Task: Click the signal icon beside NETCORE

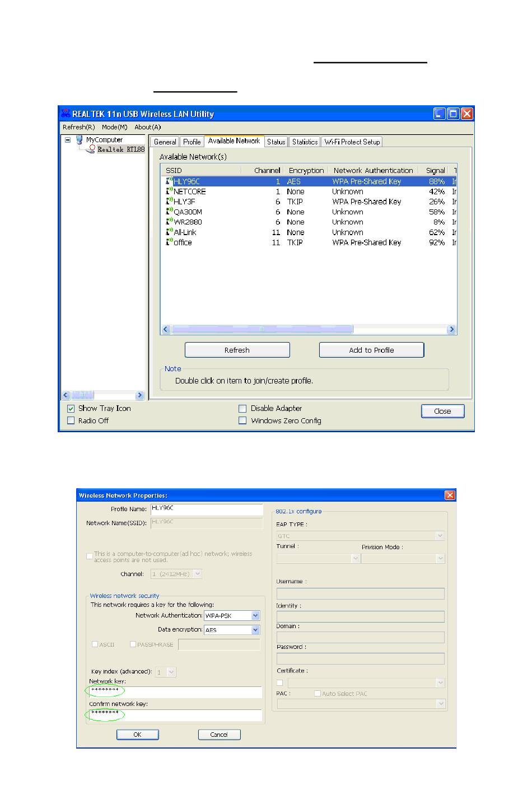Action: point(169,191)
